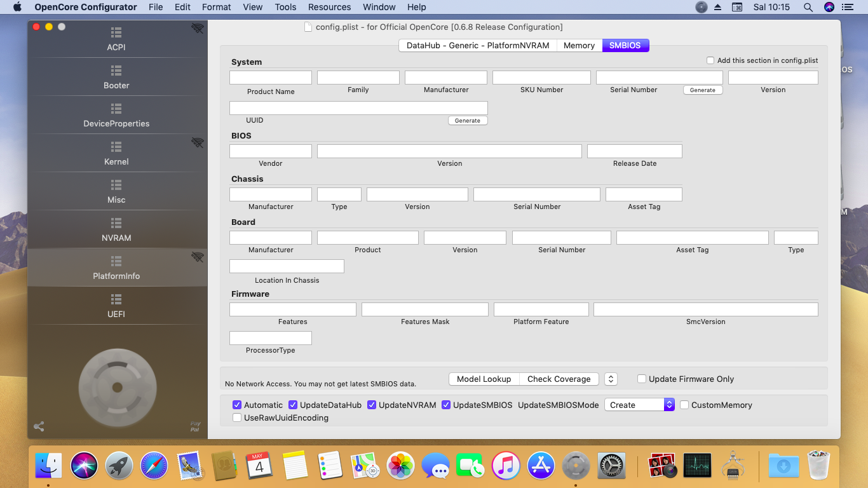The width and height of the screenshot is (868, 488).
Task: Open the UEFI section in the sidebar
Action: 117,306
